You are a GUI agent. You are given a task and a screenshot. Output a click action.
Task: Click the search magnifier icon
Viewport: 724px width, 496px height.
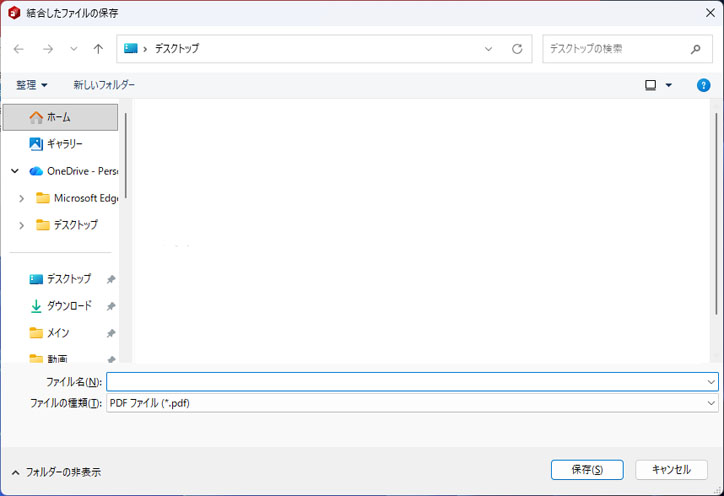[x=696, y=49]
